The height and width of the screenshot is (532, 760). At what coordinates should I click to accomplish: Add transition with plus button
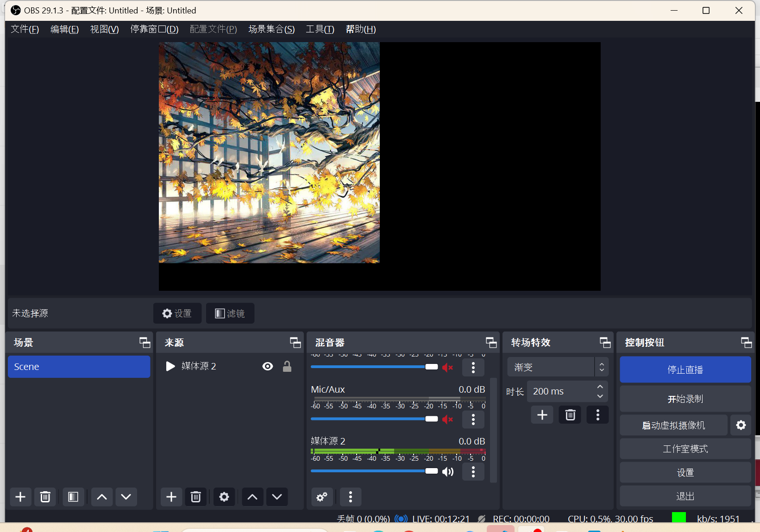point(542,415)
